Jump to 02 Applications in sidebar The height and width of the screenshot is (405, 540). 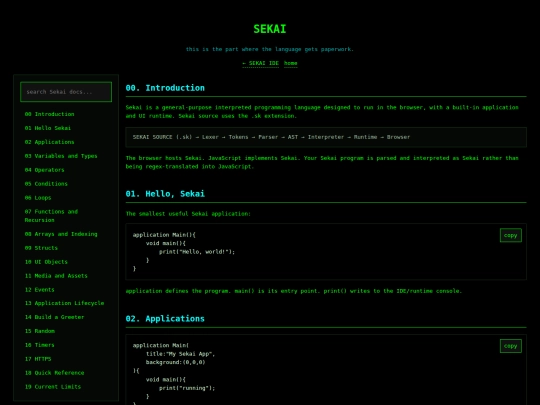(49, 142)
